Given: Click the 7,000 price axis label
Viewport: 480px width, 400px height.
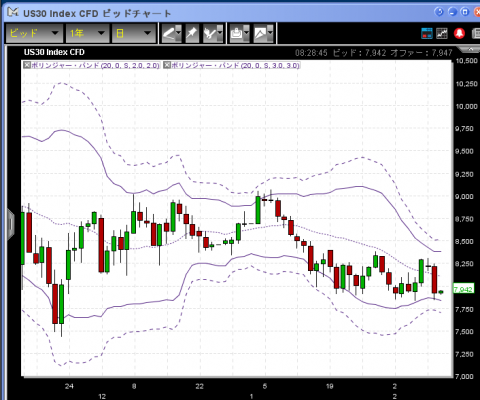Looking at the screenshot, I should (x=464, y=376).
